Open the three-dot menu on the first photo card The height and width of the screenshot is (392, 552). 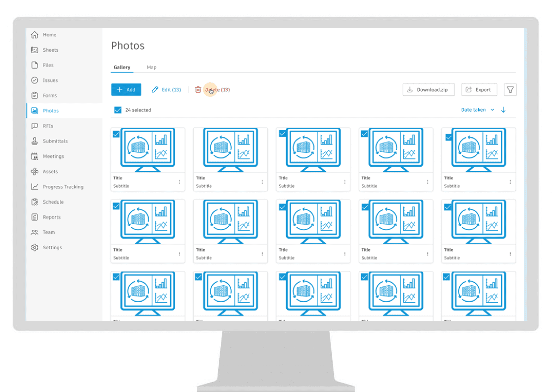pos(179,182)
